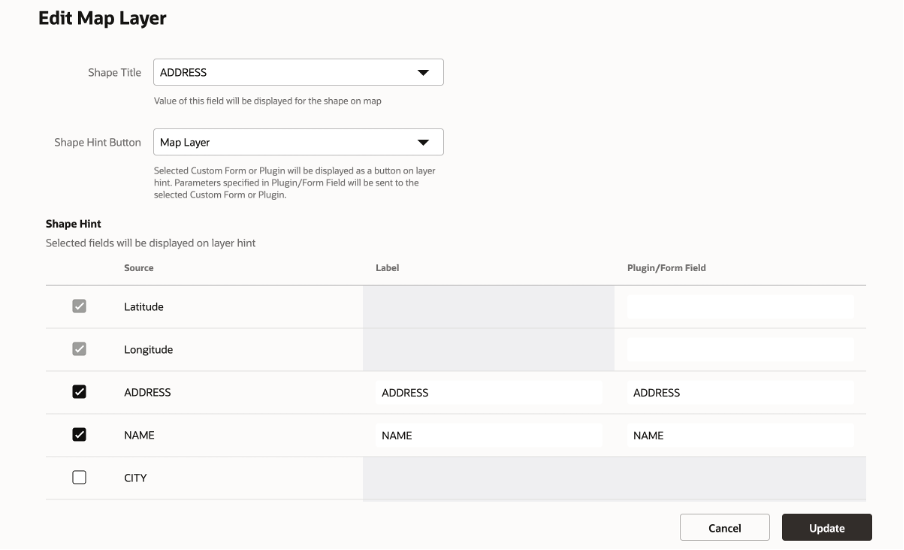Click the Latitude source name
Image resolution: width=904 pixels, height=550 pixels.
pyautogui.click(x=144, y=307)
